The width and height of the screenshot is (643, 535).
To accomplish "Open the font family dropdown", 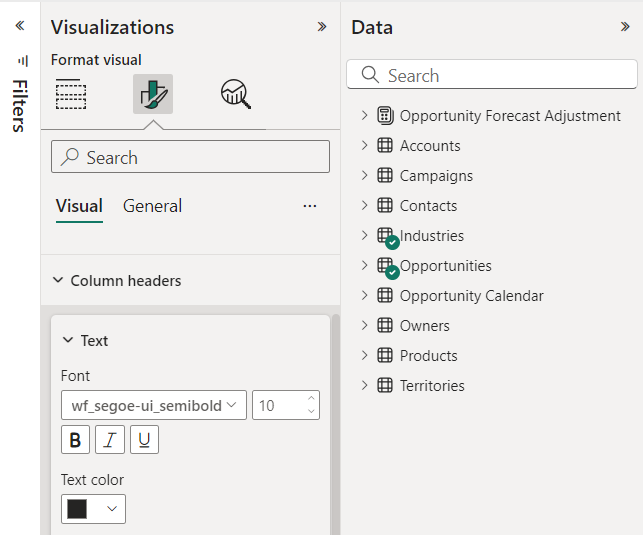I will pos(153,405).
